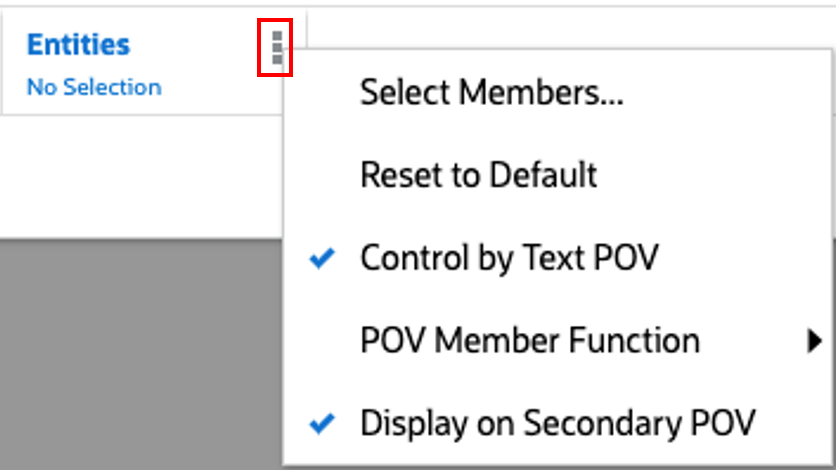Expand the POV Member Function submenu
Viewport: 836px width, 470px height.
[x=529, y=342]
